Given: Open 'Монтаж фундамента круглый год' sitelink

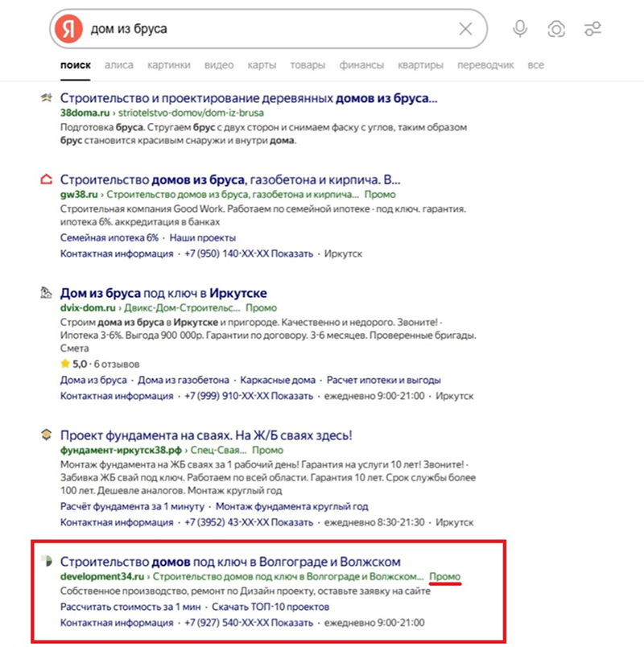Looking at the screenshot, I should pyautogui.click(x=292, y=506).
